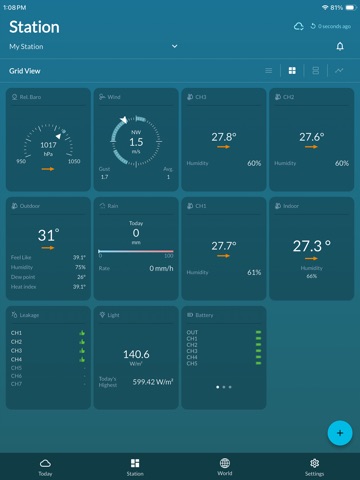This screenshot has width=360, height=480.
Task: Tap the Outdoor temperature 31° value
Action: pos(48,235)
